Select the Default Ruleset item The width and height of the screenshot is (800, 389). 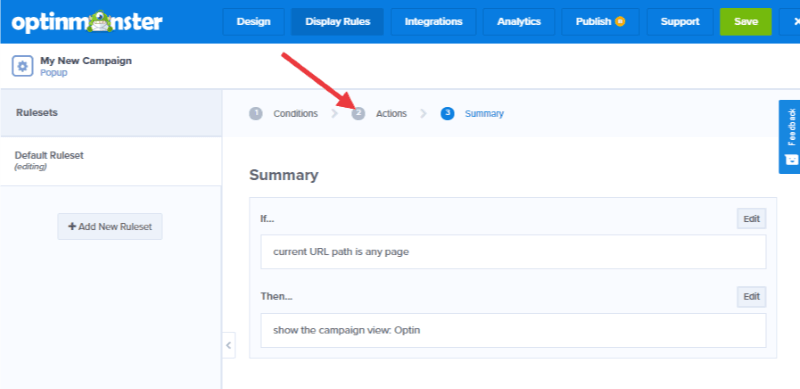tap(111, 160)
